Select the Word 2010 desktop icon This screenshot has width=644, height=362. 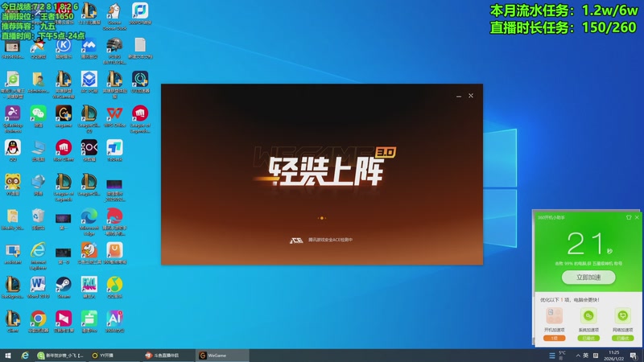38,287
